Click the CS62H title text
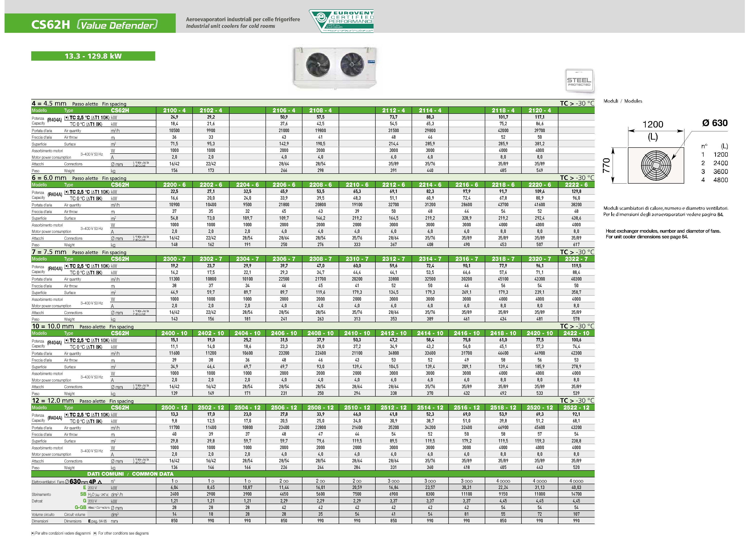 [x=50, y=25]
